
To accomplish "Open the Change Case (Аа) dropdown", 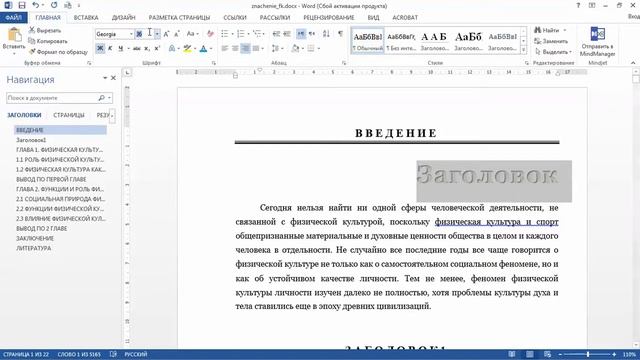I will click(x=192, y=34).
